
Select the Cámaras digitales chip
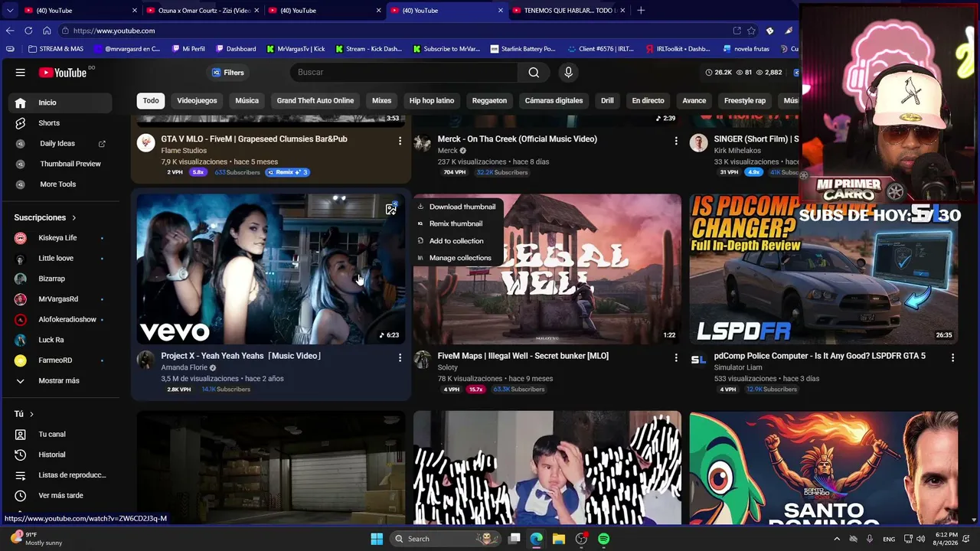click(554, 101)
